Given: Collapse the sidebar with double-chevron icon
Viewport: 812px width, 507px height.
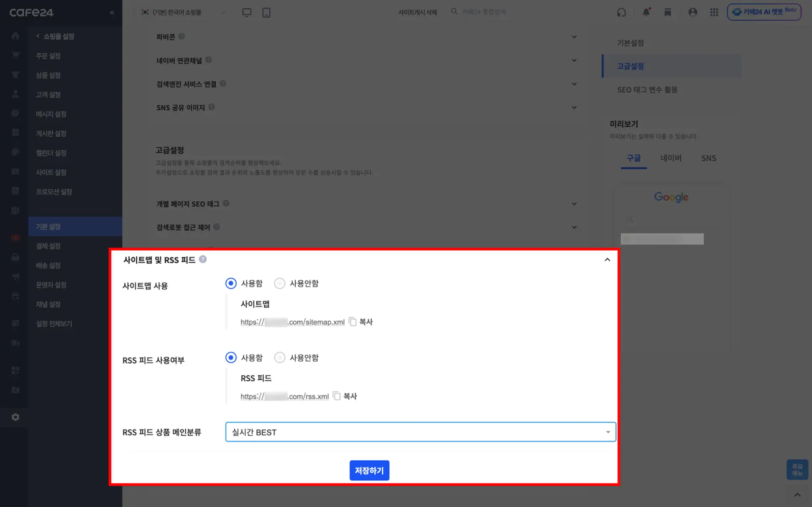Looking at the screenshot, I should point(112,13).
